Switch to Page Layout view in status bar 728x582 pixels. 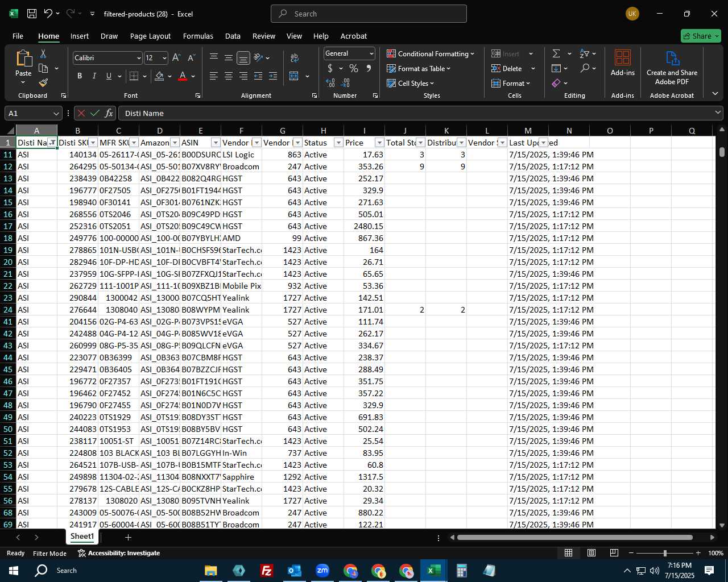[591, 553]
